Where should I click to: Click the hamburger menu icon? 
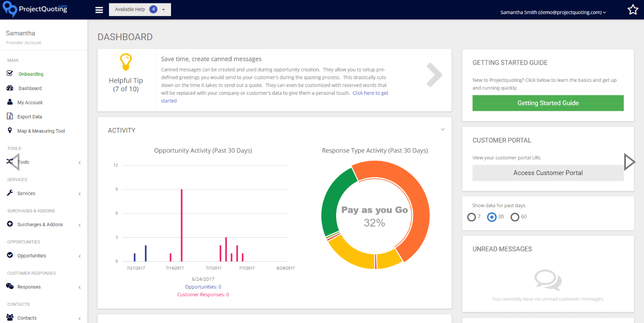[99, 10]
